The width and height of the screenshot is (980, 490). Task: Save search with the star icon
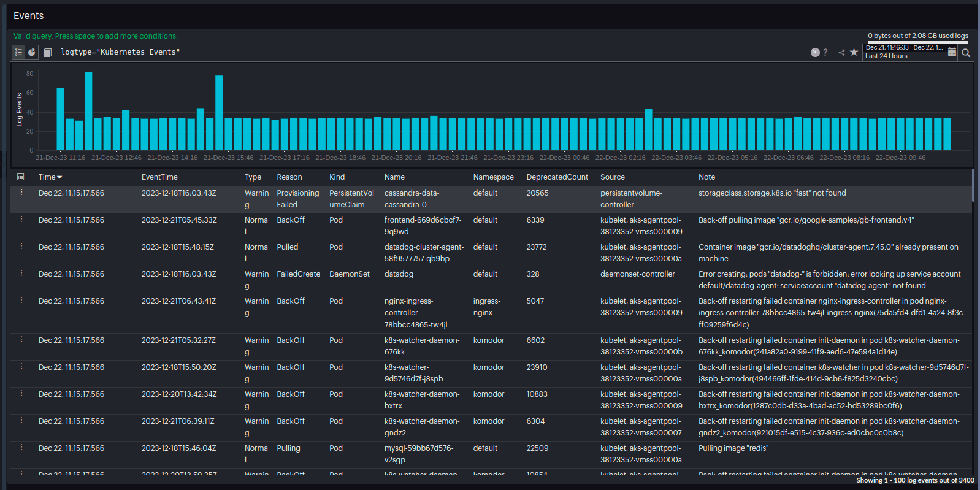[854, 53]
